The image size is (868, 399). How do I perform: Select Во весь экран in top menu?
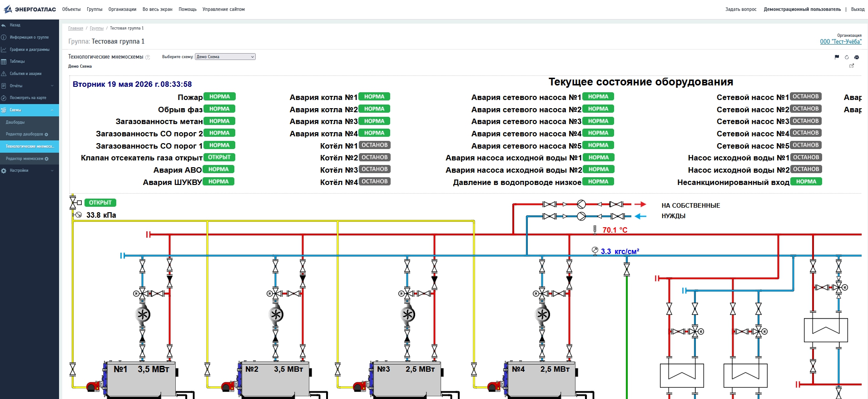pyautogui.click(x=158, y=9)
